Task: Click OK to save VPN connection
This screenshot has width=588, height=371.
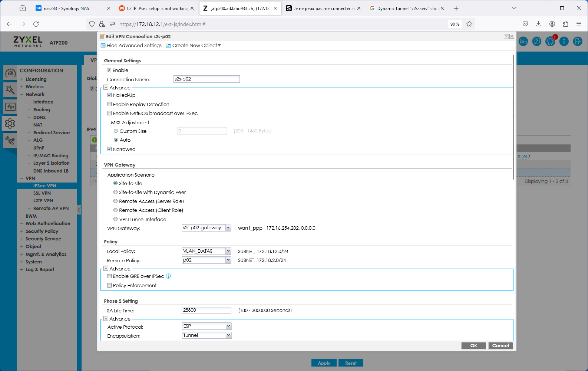Action: pos(473,346)
